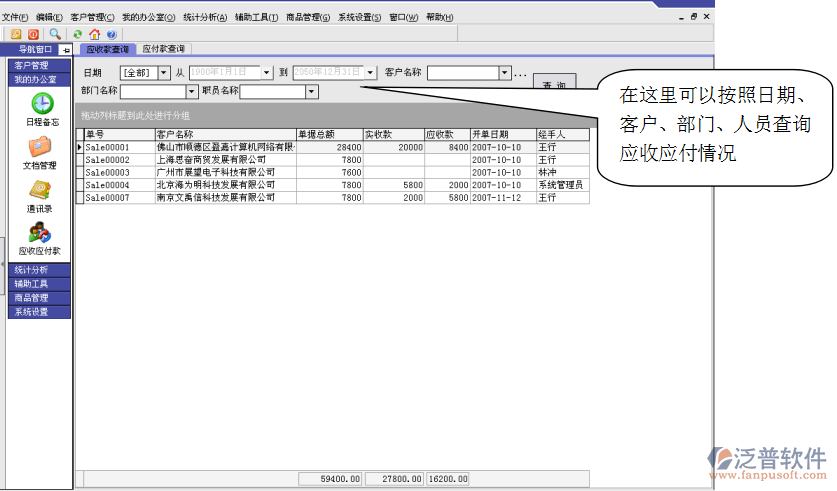Expand 客户管理 navigation section
This screenshot has height=491, width=837.
[x=40, y=66]
